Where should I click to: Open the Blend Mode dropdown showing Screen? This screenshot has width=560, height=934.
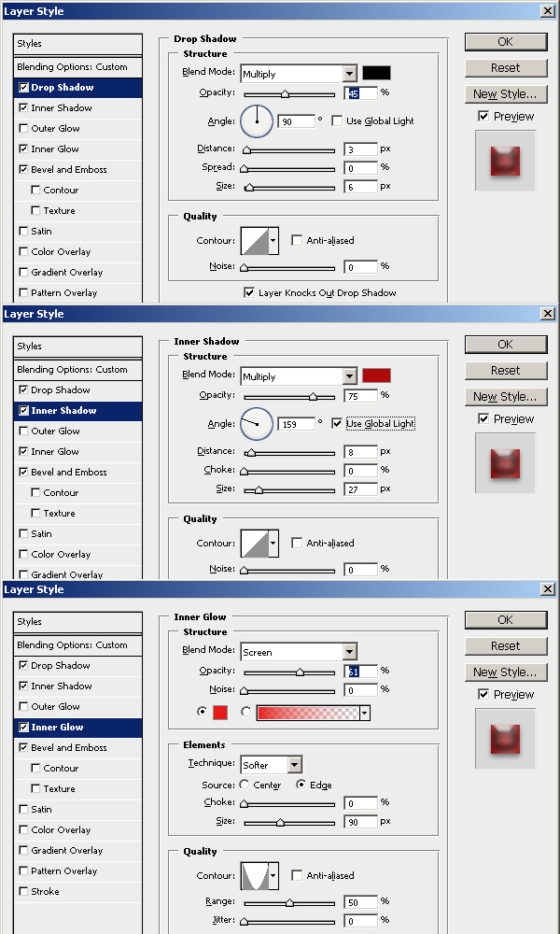(299, 652)
